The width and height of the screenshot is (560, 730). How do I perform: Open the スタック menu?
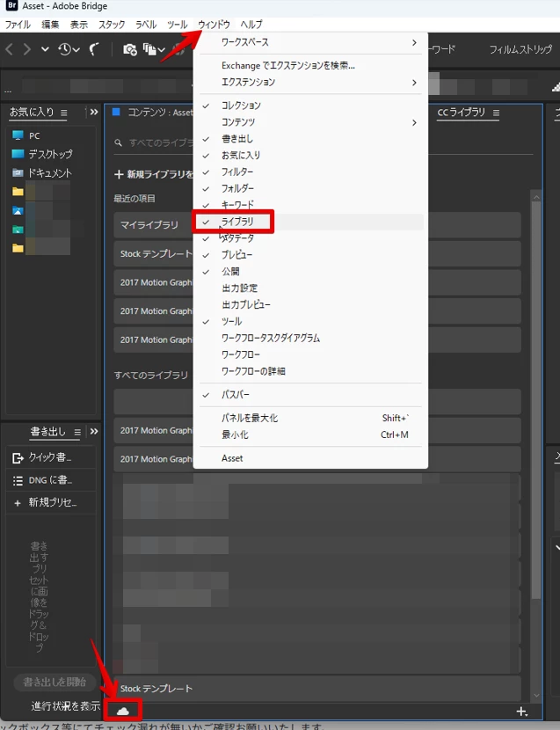pos(112,25)
